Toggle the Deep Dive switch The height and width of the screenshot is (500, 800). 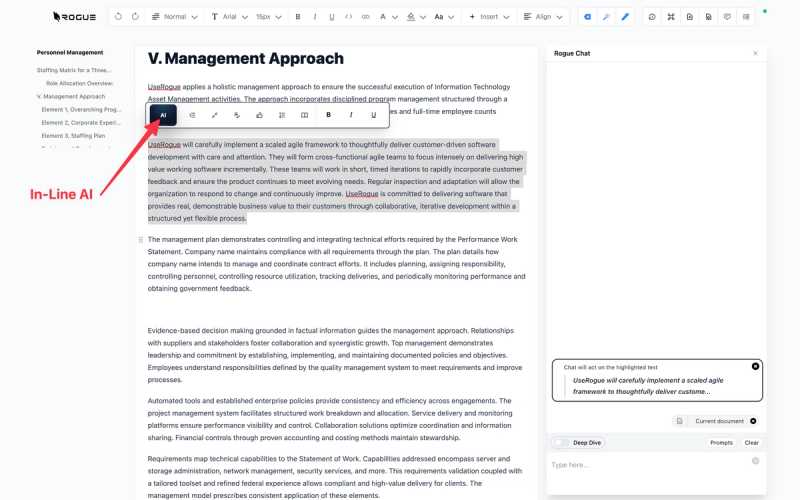(562, 443)
